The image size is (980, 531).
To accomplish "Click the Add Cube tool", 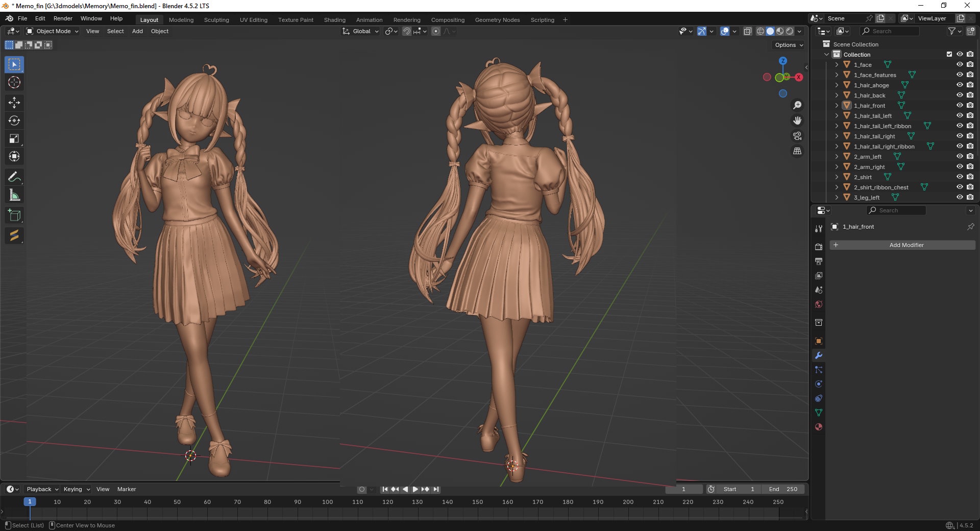I will click(x=14, y=215).
